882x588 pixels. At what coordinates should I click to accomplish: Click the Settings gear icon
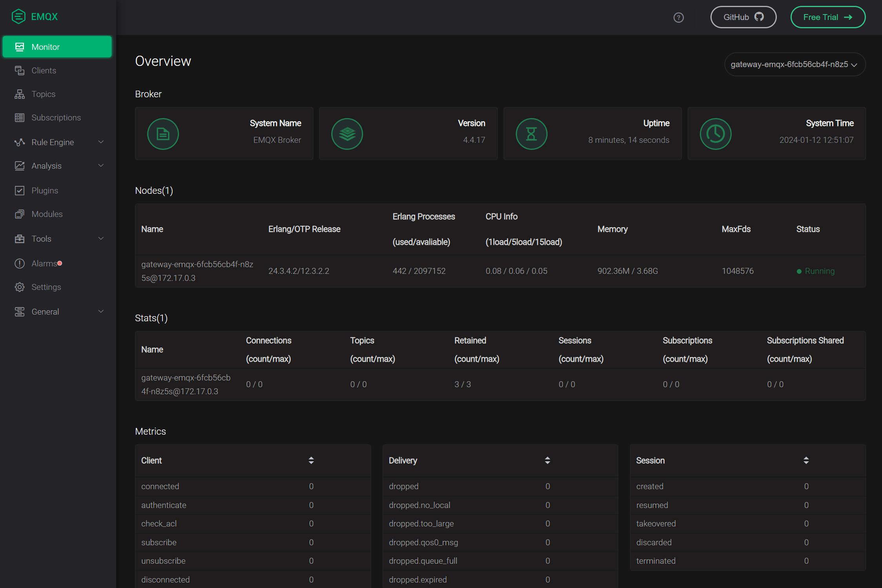[x=20, y=287]
